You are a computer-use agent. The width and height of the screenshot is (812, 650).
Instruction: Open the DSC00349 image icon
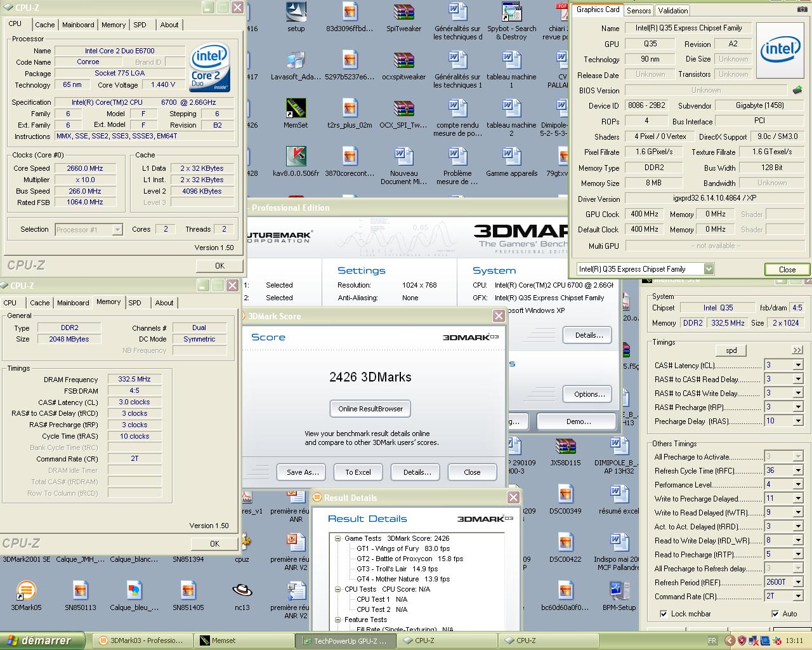[565, 494]
